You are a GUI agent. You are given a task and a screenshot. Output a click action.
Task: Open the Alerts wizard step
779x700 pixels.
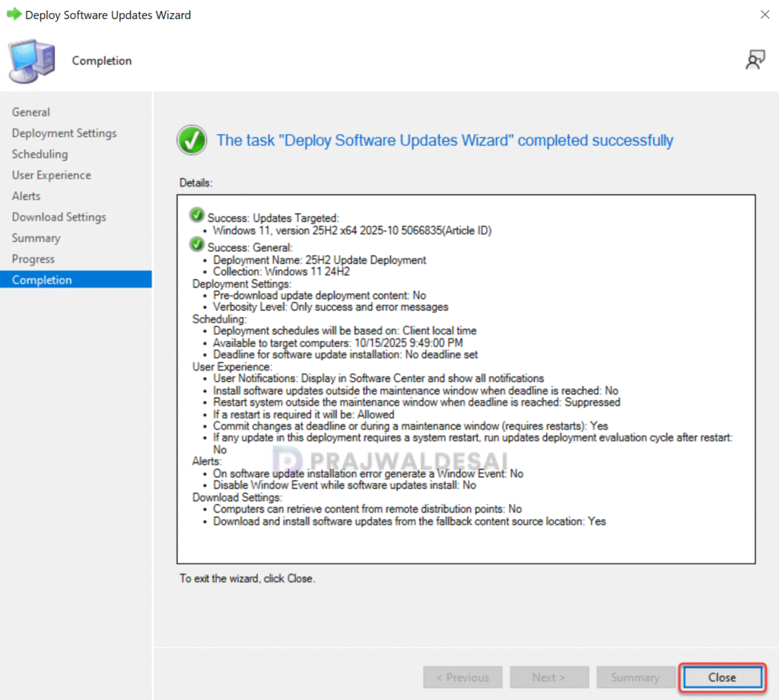[x=26, y=196]
